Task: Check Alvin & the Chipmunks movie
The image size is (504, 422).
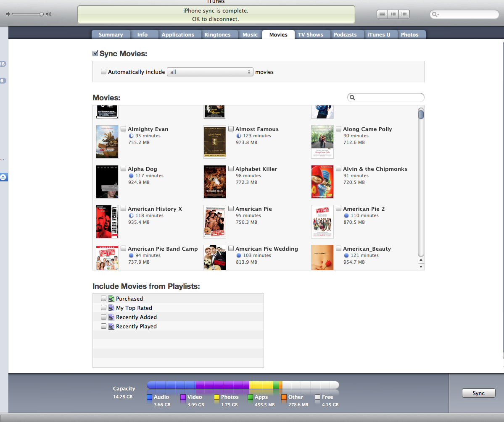Action: (338, 169)
